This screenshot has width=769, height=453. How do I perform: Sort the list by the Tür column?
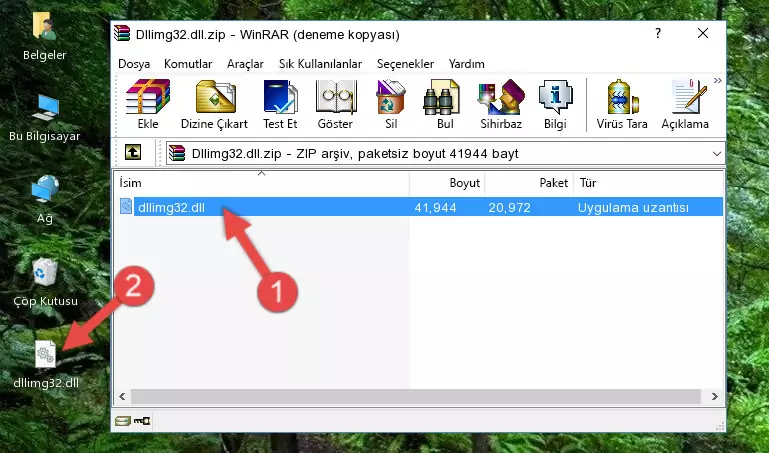click(648, 183)
